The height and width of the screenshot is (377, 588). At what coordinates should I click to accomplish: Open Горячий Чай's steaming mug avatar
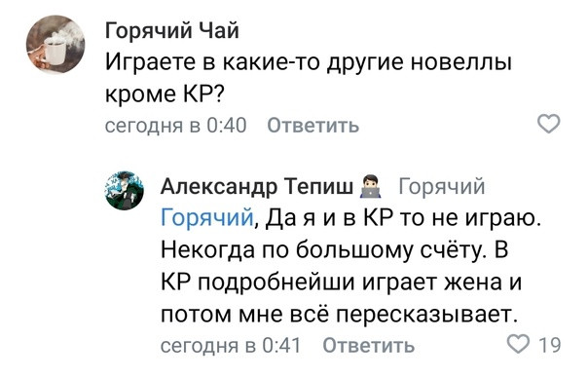[x=55, y=44]
